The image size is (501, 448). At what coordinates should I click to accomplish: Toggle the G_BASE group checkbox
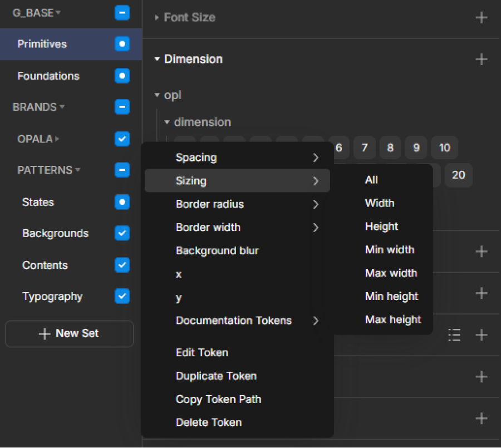point(122,13)
